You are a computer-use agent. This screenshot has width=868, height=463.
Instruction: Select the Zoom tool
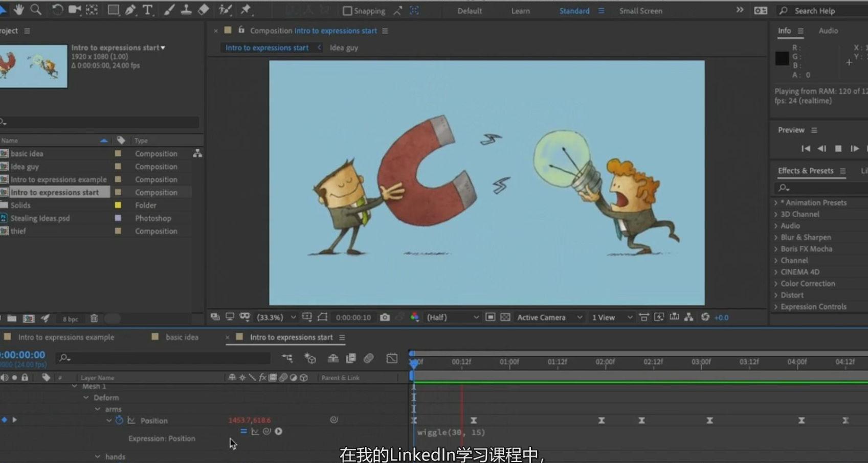[x=36, y=9]
